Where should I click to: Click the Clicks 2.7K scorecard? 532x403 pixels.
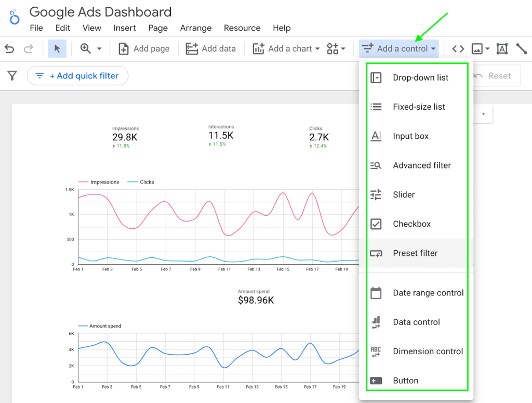tap(318, 137)
